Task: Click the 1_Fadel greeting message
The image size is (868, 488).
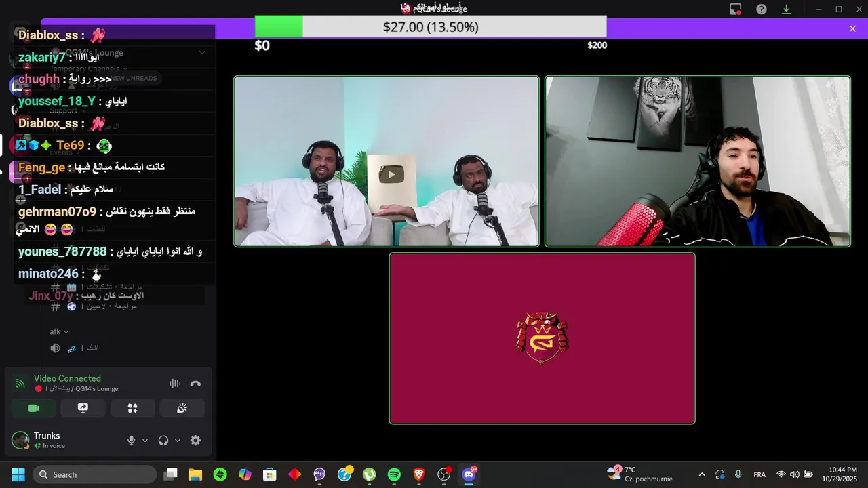Action: pos(65,190)
